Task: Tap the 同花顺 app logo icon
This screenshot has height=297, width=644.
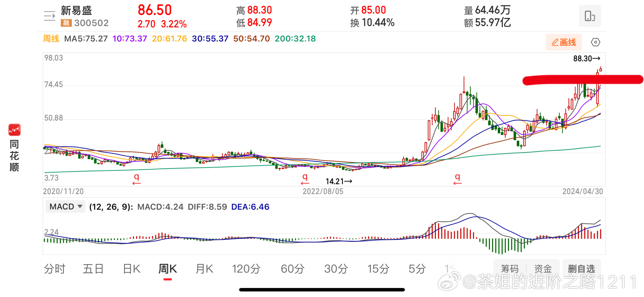Action: [x=14, y=130]
